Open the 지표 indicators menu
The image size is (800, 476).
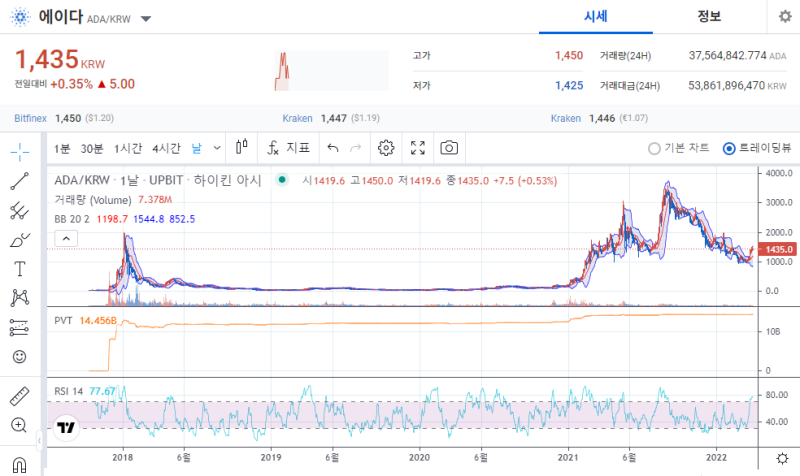[288, 148]
